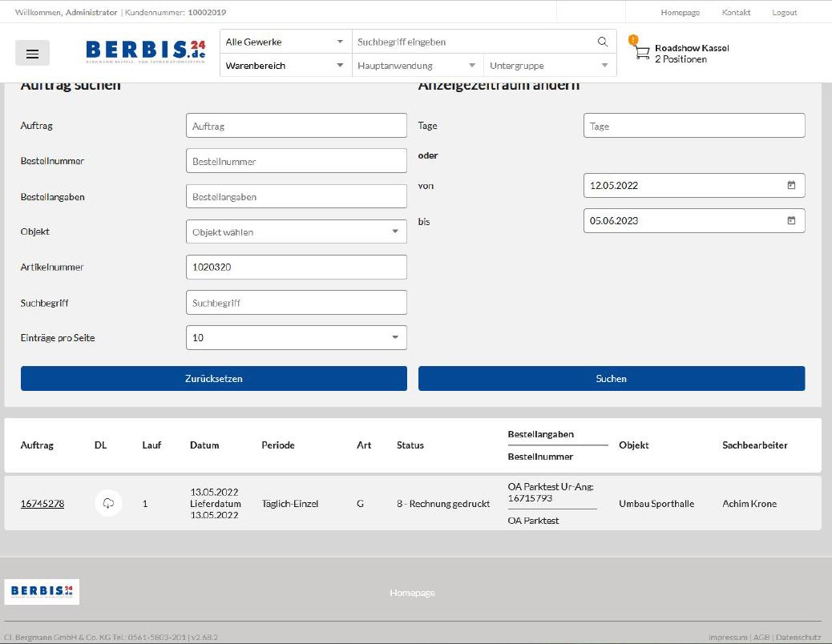The width and height of the screenshot is (832, 644).
Task: Click the Tage input field
Action: pyautogui.click(x=694, y=126)
